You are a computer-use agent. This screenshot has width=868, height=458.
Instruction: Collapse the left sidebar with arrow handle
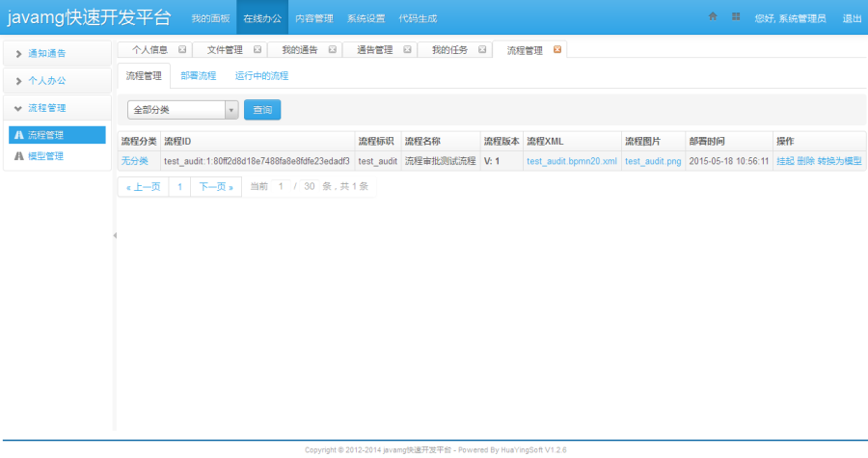(x=115, y=235)
